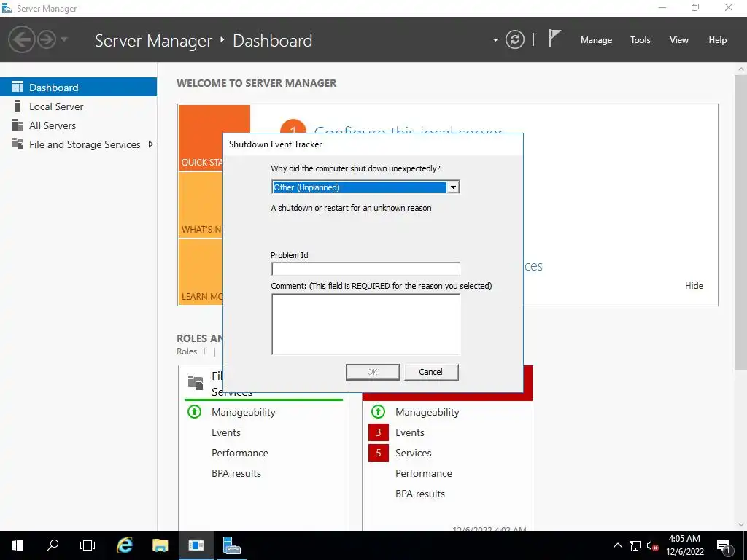The width and height of the screenshot is (747, 560).
Task: Click the Problem Id input field
Action: [x=365, y=268]
